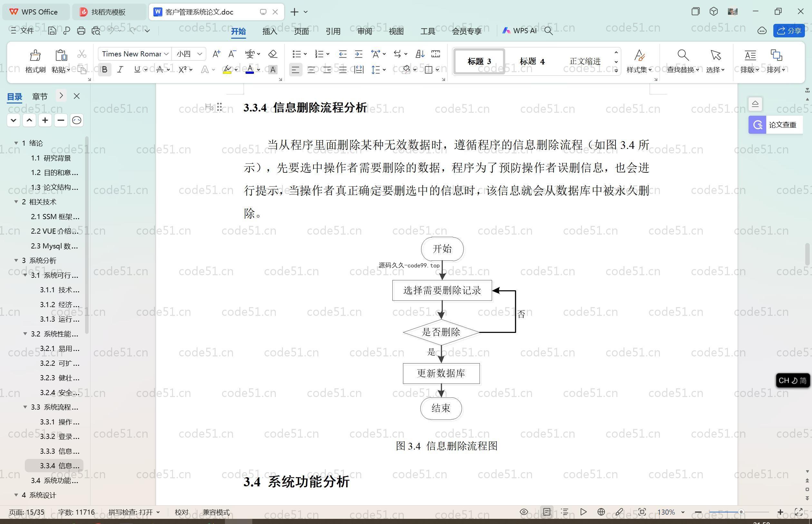Click the Zoom in plus icon
This screenshot has height=524, width=812.
click(780, 512)
